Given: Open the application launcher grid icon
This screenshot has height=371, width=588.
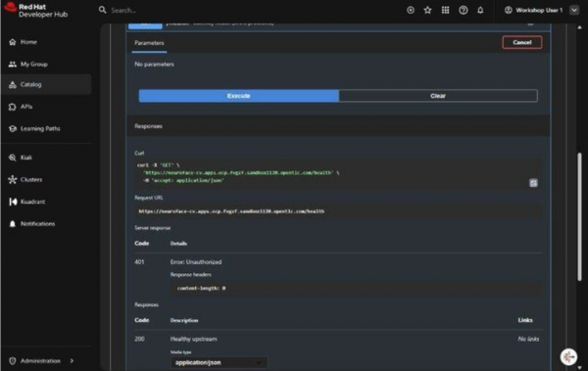Looking at the screenshot, I should (445, 10).
